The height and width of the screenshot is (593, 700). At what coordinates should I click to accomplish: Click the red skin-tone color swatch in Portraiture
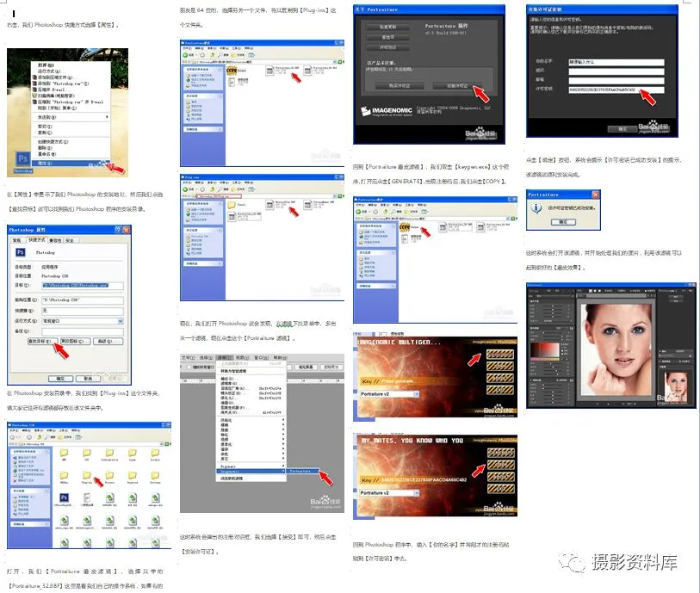pos(545,351)
